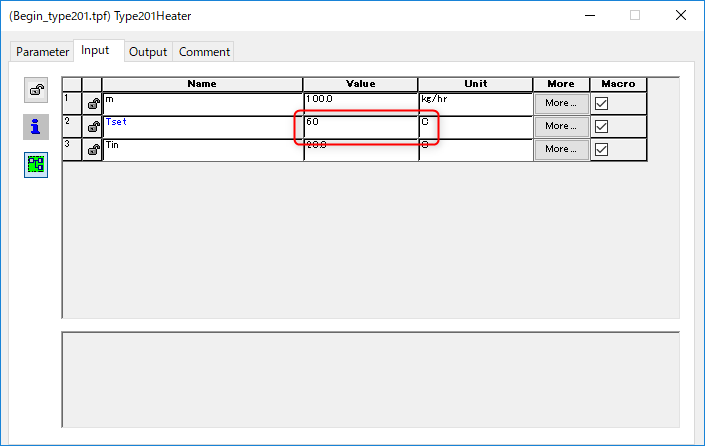Toggle the lock icon for input m
The image size is (705, 446).
click(x=92, y=104)
